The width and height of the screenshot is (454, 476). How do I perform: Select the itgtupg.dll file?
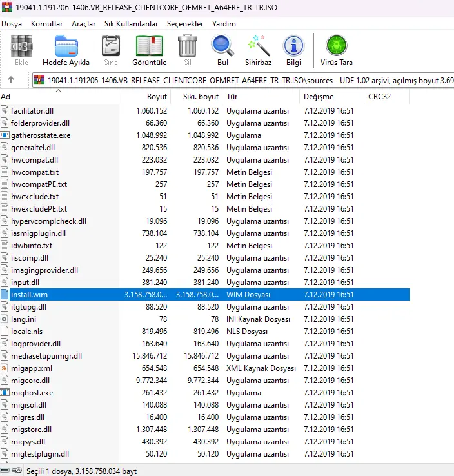click(29, 306)
